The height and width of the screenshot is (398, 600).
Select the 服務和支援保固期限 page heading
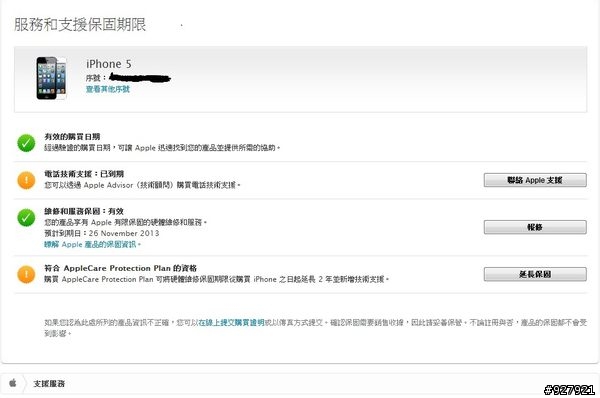point(80,24)
